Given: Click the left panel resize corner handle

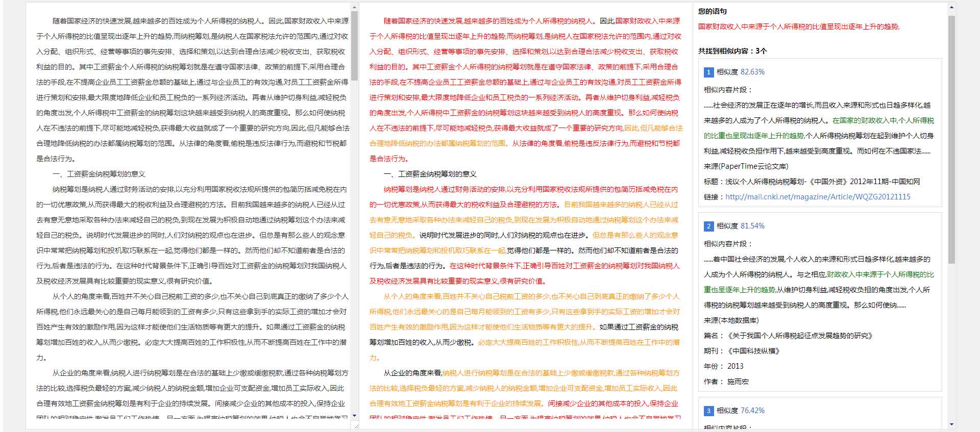Looking at the screenshot, I should pyautogui.click(x=355, y=425).
